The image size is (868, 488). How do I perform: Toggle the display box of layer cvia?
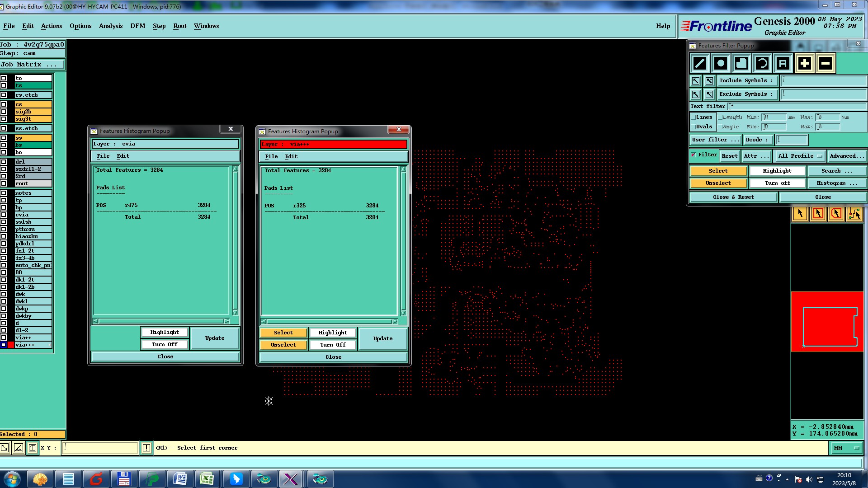[x=4, y=215]
